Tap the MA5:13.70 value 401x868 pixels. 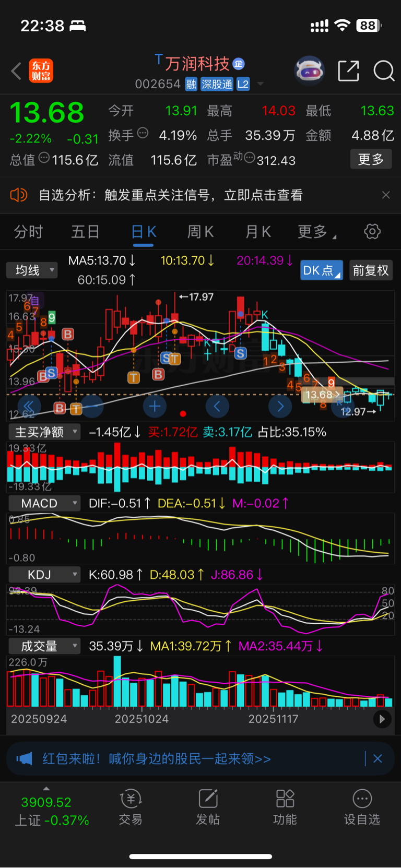[x=102, y=260]
